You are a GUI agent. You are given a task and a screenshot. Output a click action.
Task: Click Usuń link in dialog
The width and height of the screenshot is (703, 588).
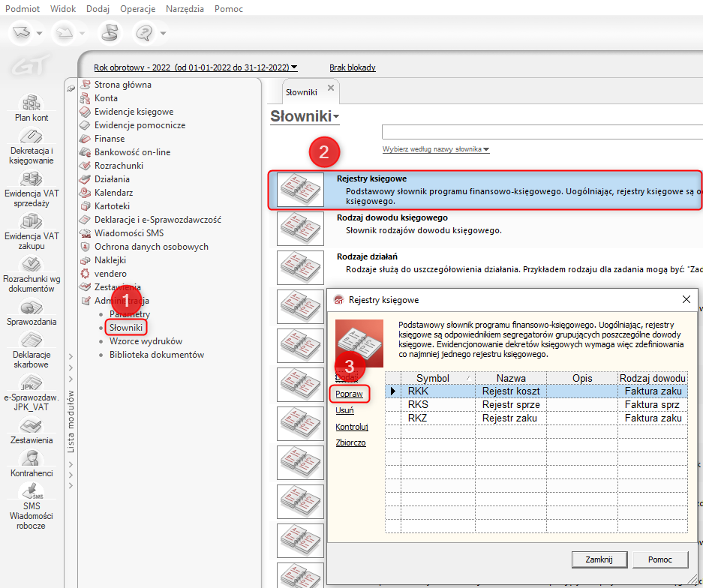(x=344, y=410)
